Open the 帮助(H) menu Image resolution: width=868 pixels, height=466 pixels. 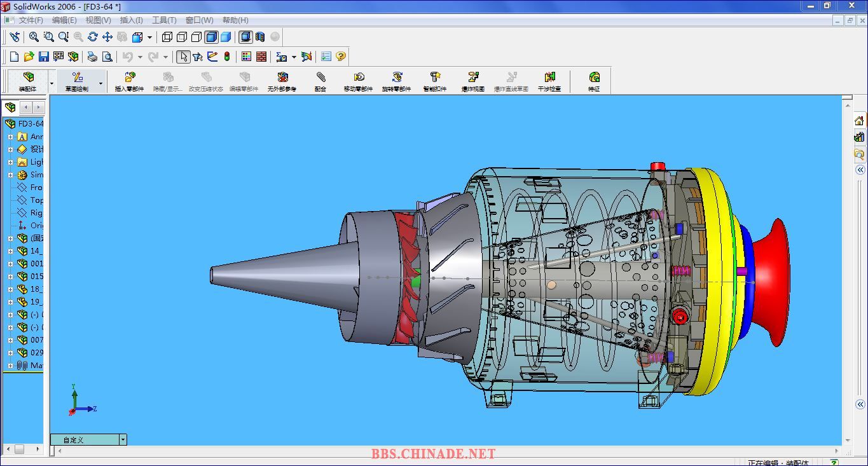click(235, 20)
